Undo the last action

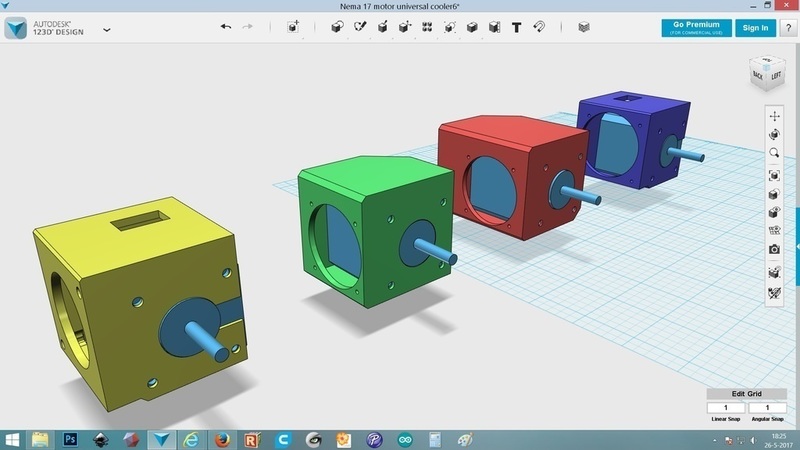[226, 27]
